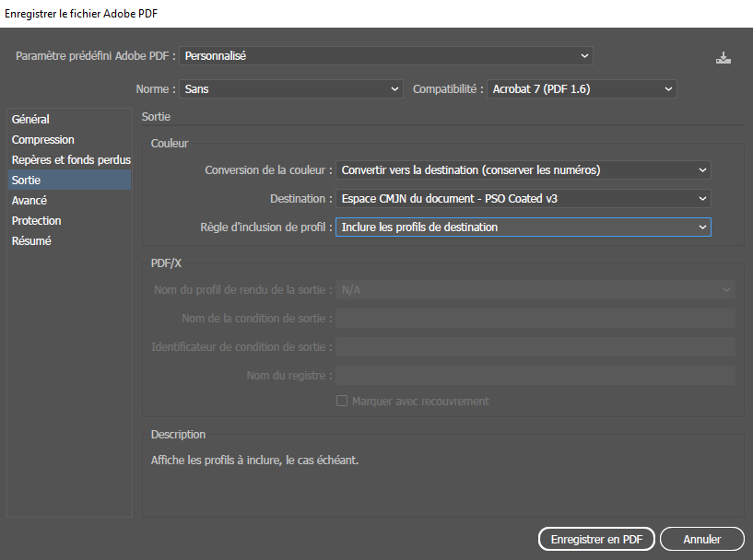Open the Compatibilité dropdown
The width and height of the screenshot is (753, 560).
pos(582,89)
